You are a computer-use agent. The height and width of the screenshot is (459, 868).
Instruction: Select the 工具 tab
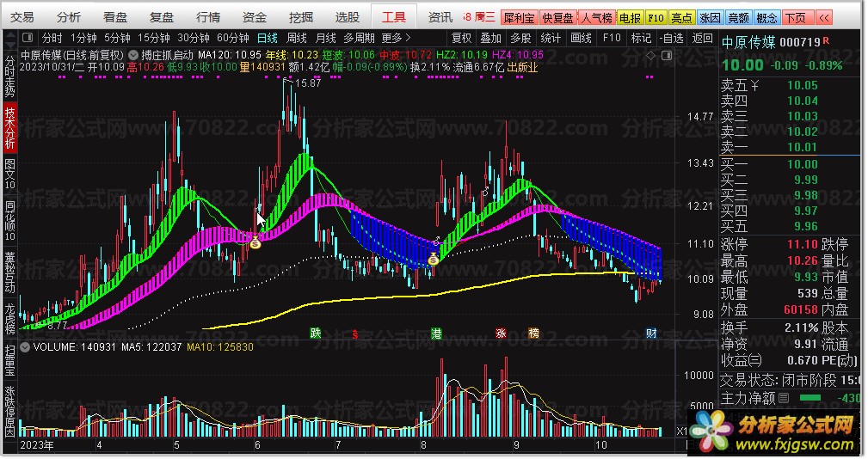(394, 18)
